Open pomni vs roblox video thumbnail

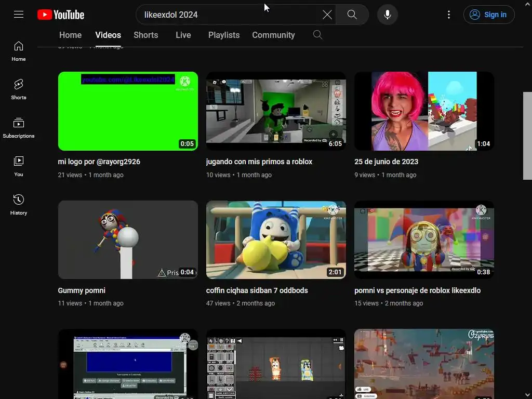pyautogui.click(x=424, y=240)
